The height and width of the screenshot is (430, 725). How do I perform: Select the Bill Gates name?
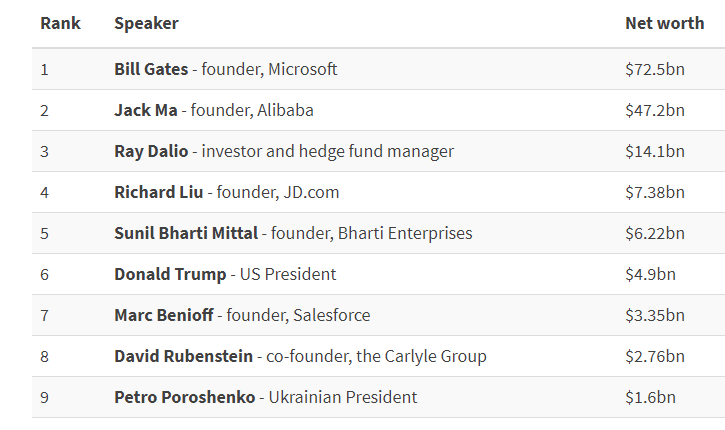click(x=151, y=69)
